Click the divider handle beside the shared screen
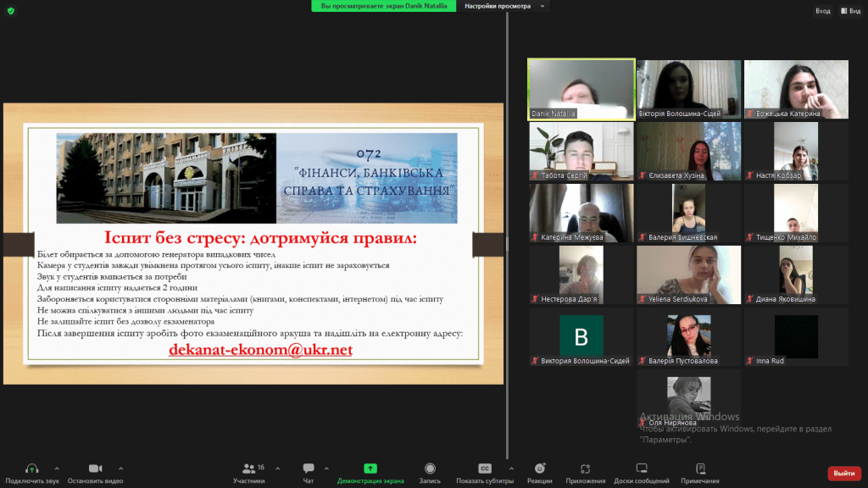Screen dimensions: 868x488 (x=507, y=244)
